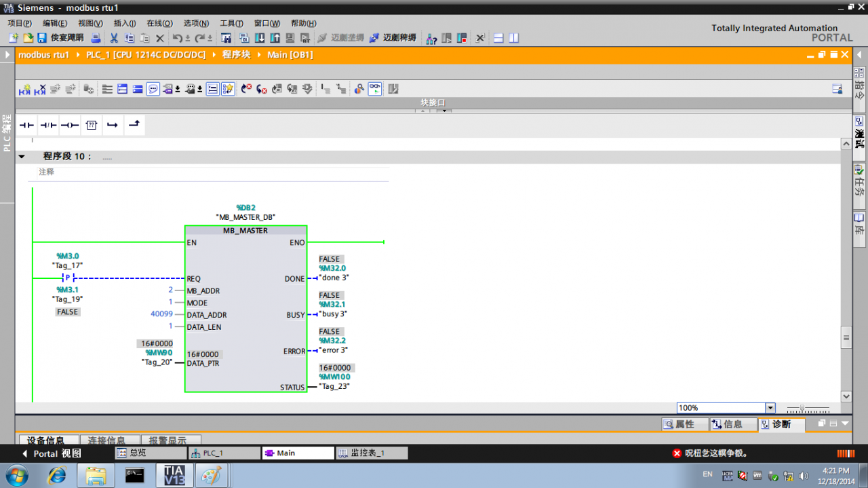Open the zoom percentage dropdown arrow
Viewport: 868px width, 488px height.
[770, 408]
